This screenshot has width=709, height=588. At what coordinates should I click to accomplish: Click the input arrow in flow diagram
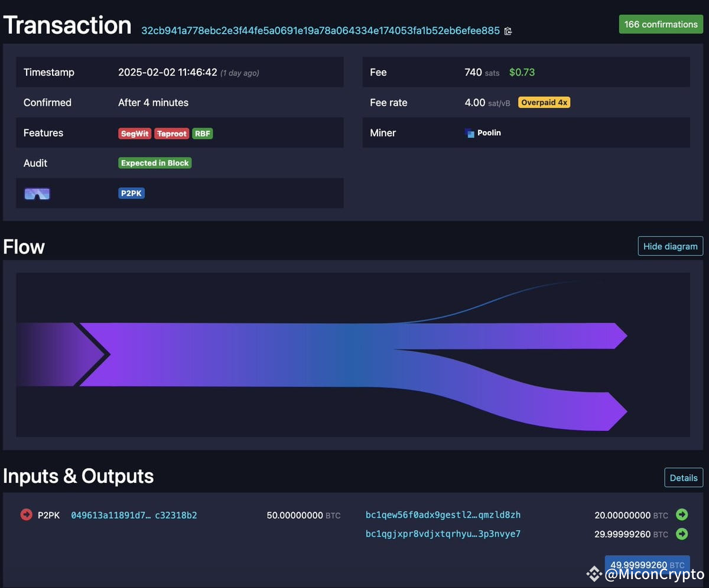point(62,355)
